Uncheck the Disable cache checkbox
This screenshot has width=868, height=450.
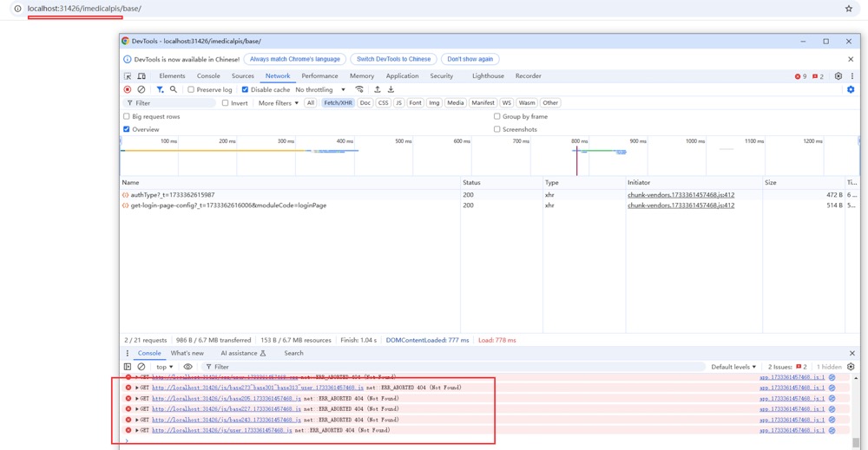(245, 89)
